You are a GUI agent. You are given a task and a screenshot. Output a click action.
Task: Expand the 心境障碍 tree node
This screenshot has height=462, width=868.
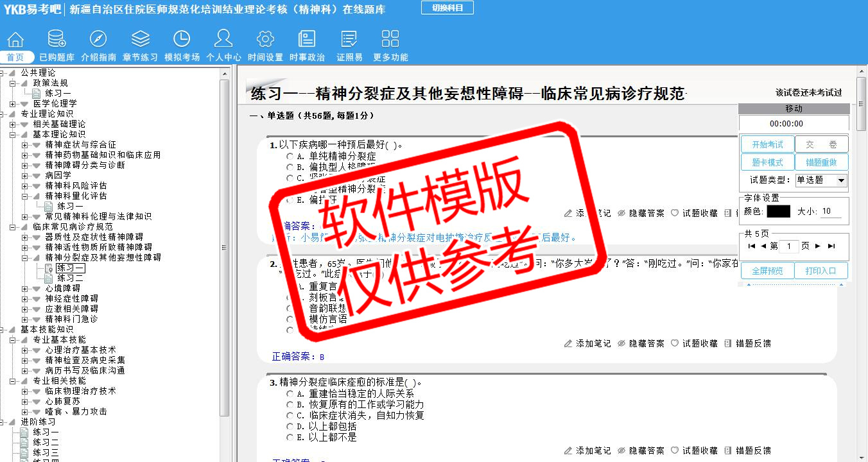(25, 288)
